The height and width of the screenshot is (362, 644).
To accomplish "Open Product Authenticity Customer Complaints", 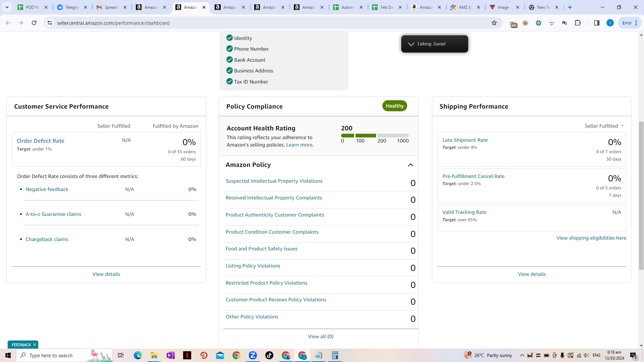I will click(x=275, y=215).
